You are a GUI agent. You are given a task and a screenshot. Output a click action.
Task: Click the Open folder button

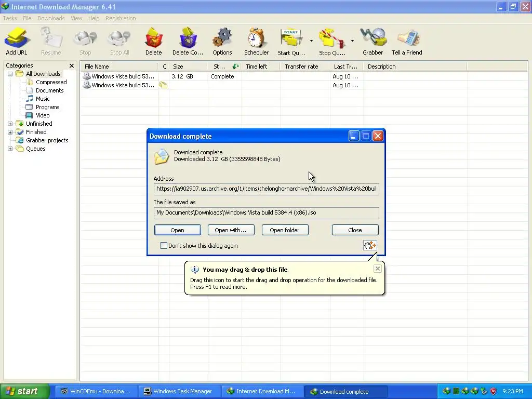(285, 230)
